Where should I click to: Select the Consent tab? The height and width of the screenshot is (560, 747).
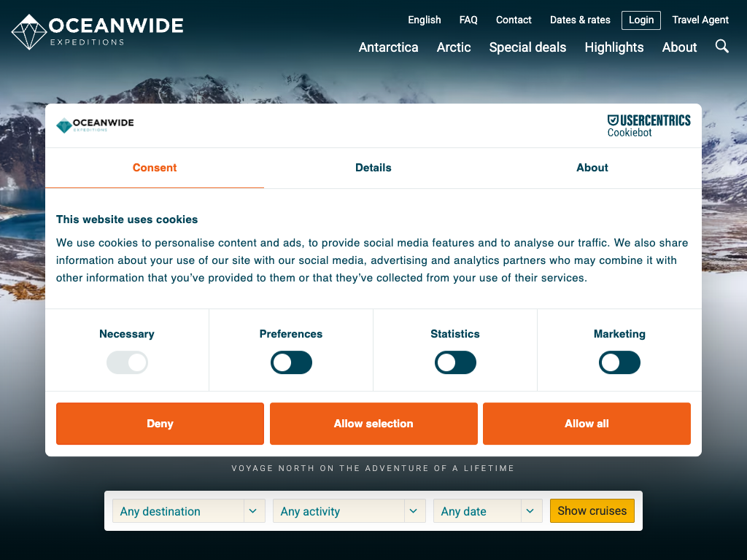point(155,168)
